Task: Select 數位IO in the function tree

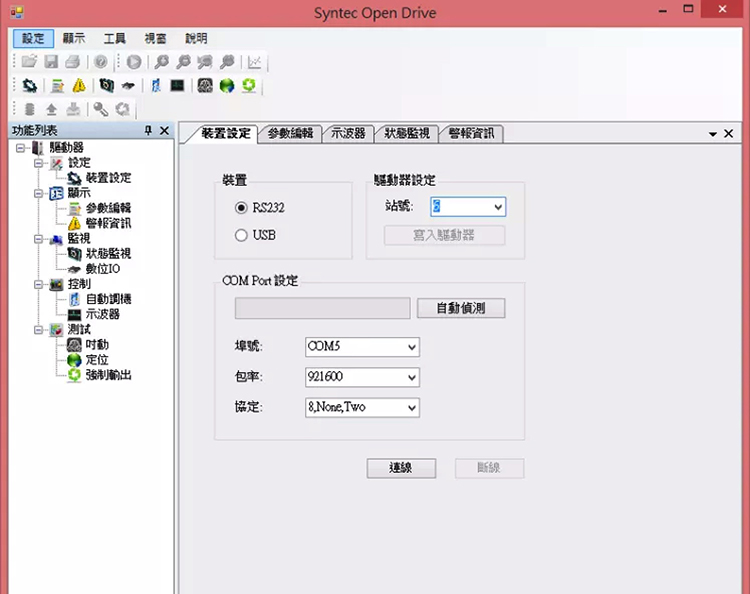Action: coord(102,269)
